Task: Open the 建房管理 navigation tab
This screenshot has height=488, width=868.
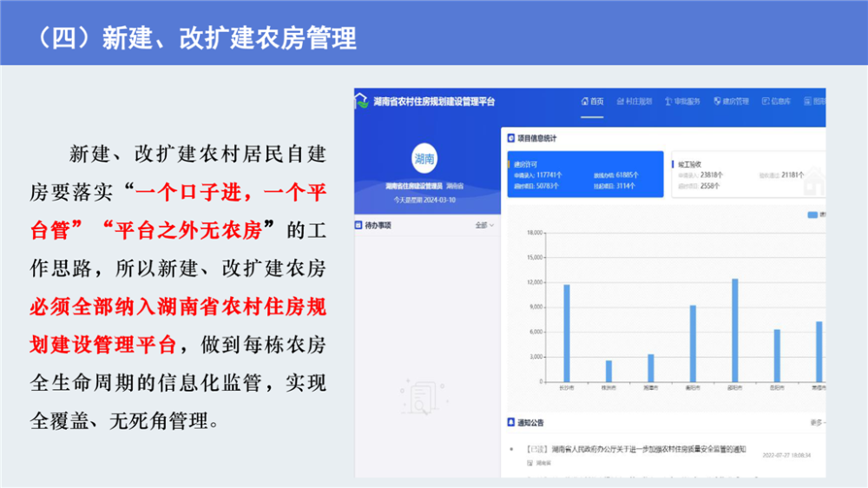Action: (731, 102)
